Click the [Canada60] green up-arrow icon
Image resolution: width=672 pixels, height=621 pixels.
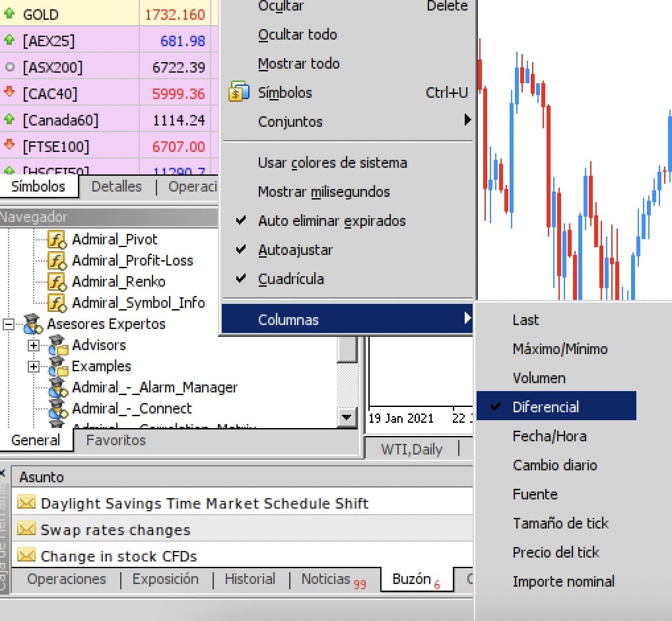click(x=9, y=119)
